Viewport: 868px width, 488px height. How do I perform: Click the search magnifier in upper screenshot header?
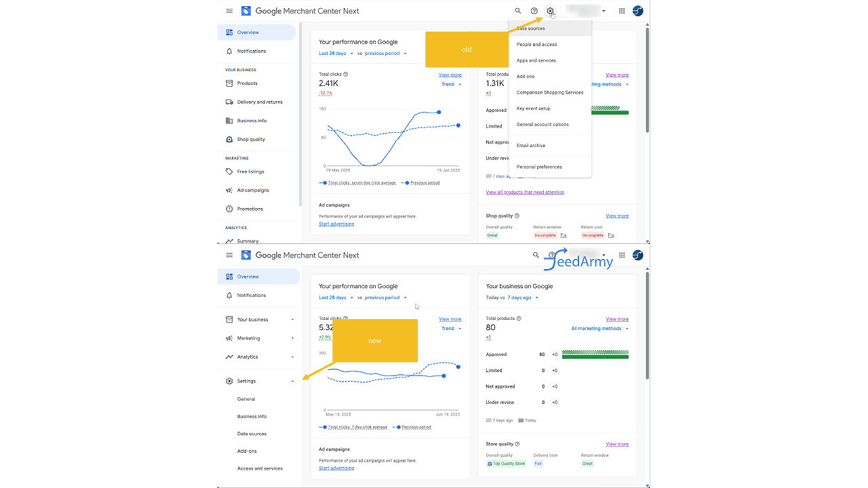pos(518,11)
